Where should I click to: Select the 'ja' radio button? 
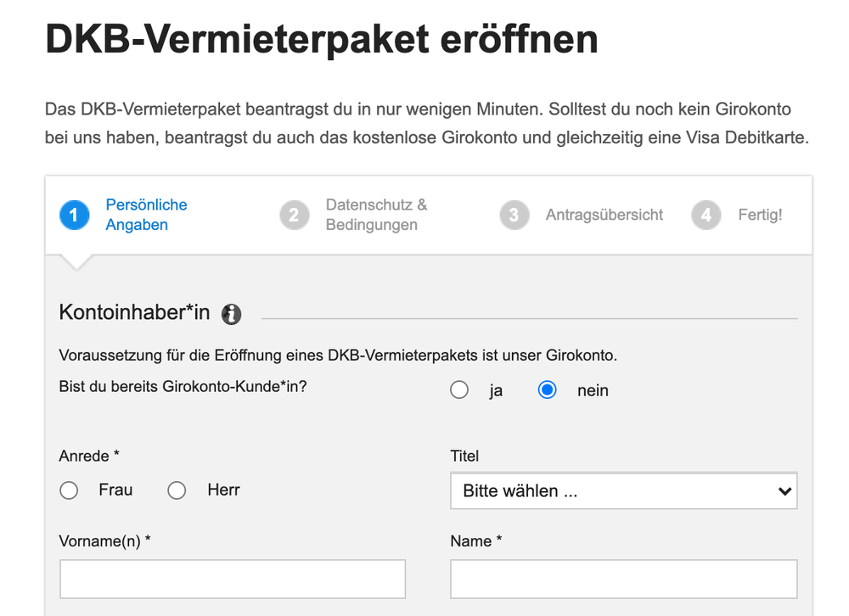click(x=459, y=389)
